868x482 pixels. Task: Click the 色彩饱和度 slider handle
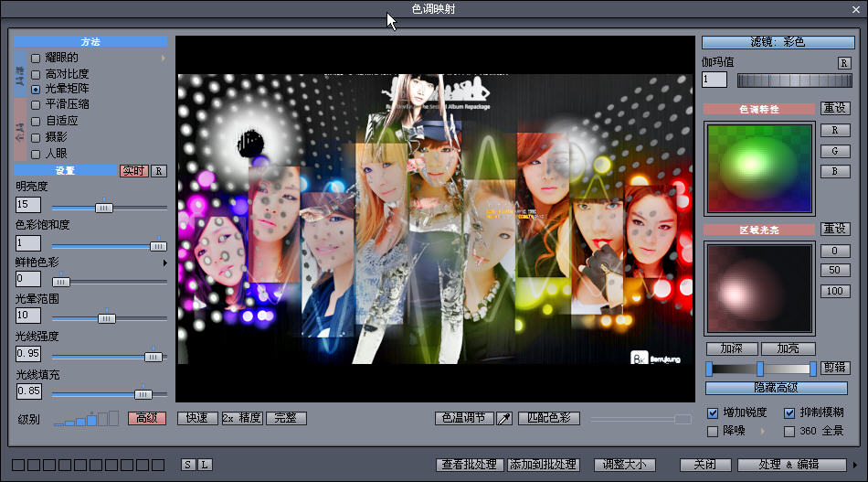[x=158, y=245]
